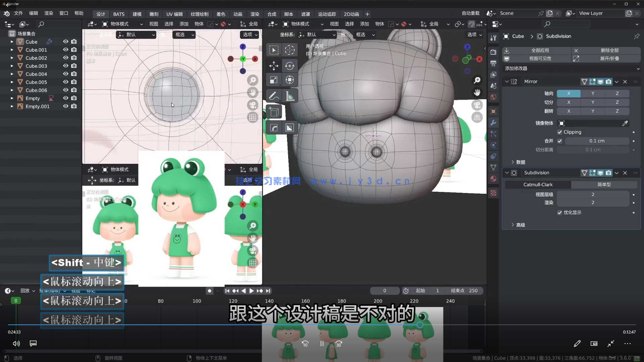Open the 渲染 menu in the top bar

[49, 13]
